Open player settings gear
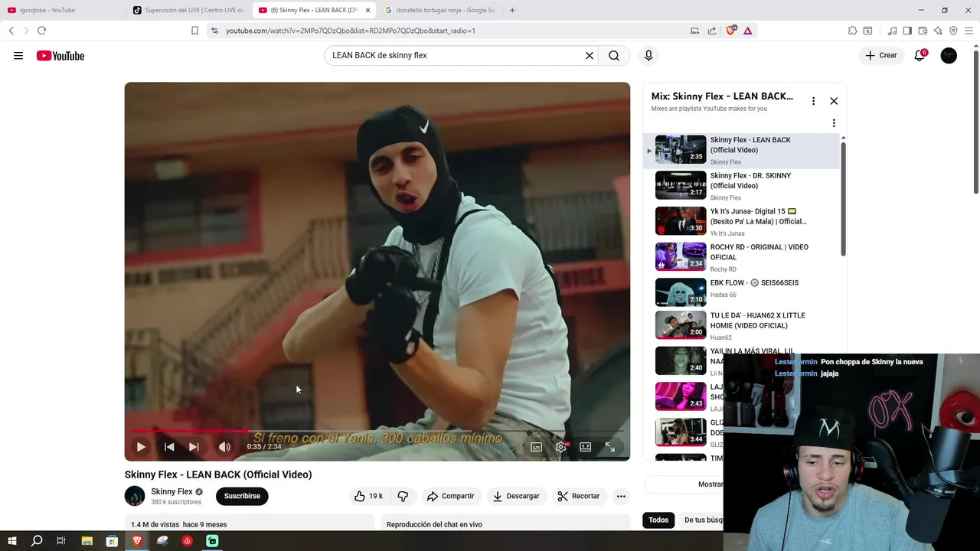Image resolution: width=980 pixels, height=551 pixels. tap(561, 447)
